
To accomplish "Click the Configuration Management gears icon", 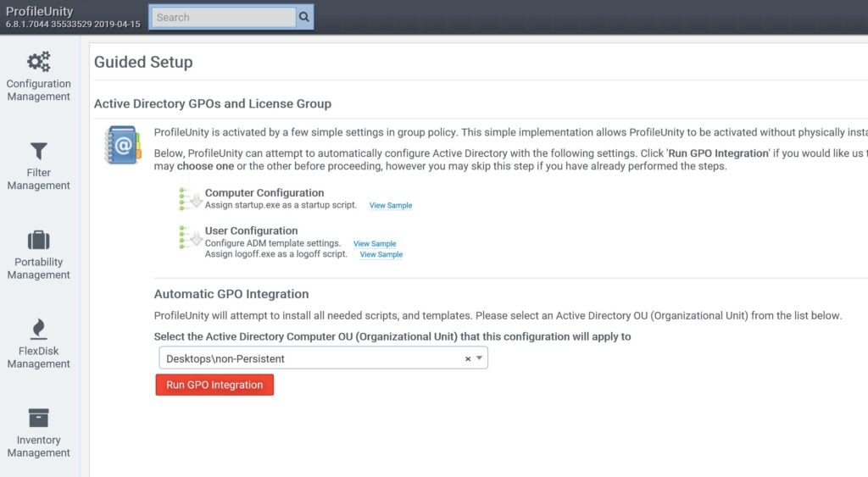I will coord(38,62).
